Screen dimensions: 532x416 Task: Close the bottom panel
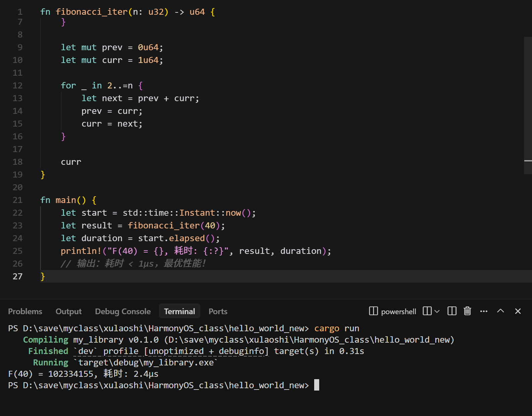pyautogui.click(x=518, y=311)
